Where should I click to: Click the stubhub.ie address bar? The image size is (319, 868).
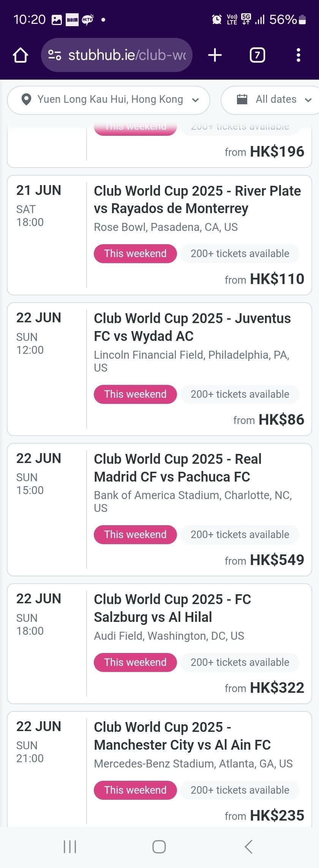(117, 55)
